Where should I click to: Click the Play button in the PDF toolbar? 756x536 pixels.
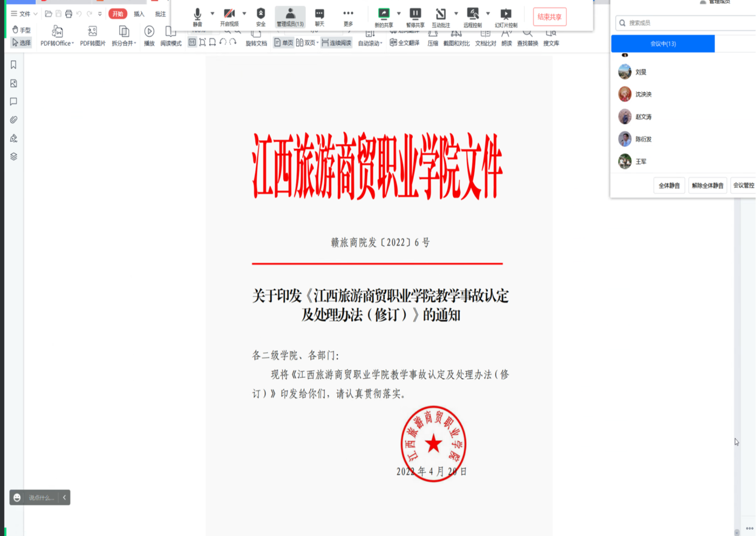coord(149,36)
